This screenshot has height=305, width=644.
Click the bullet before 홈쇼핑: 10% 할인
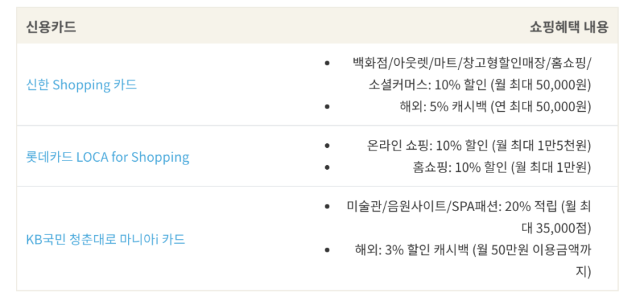(x=327, y=167)
